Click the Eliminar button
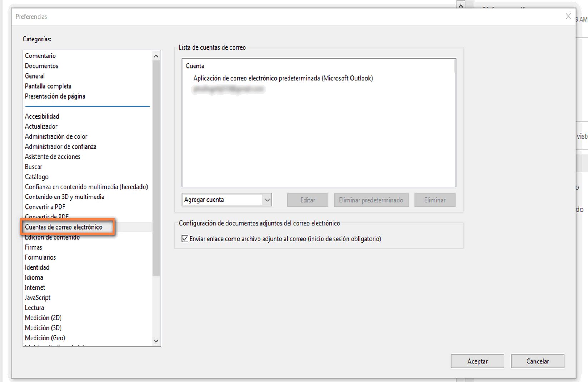Image resolution: width=588 pixels, height=382 pixels. tap(435, 200)
